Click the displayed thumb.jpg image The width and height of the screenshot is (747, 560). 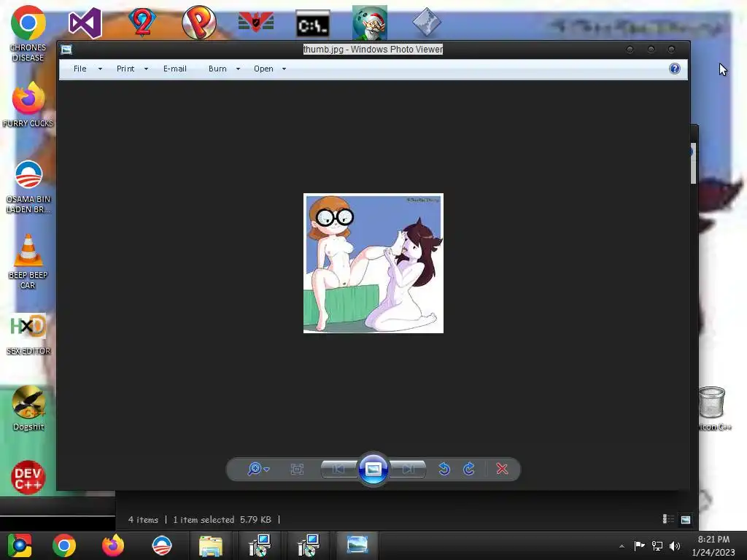point(373,263)
